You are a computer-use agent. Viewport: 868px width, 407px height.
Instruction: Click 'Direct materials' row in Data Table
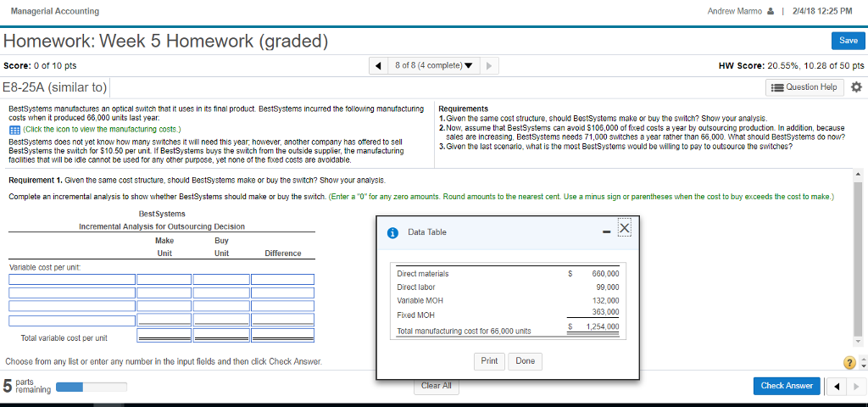[508, 274]
